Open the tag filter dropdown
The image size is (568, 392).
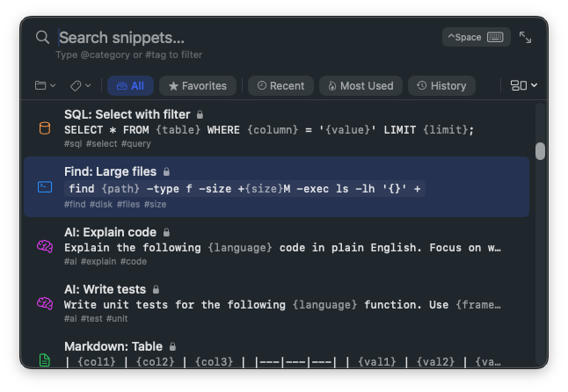pos(80,85)
